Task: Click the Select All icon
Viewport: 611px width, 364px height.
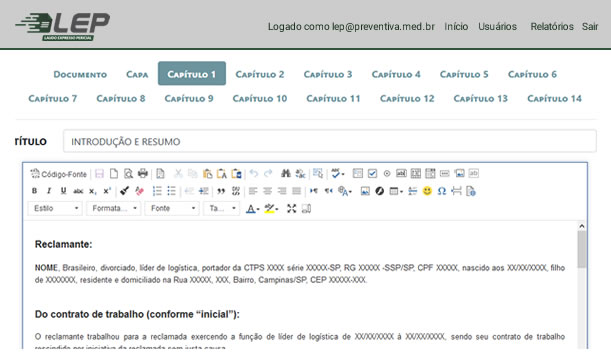Action: [x=318, y=173]
